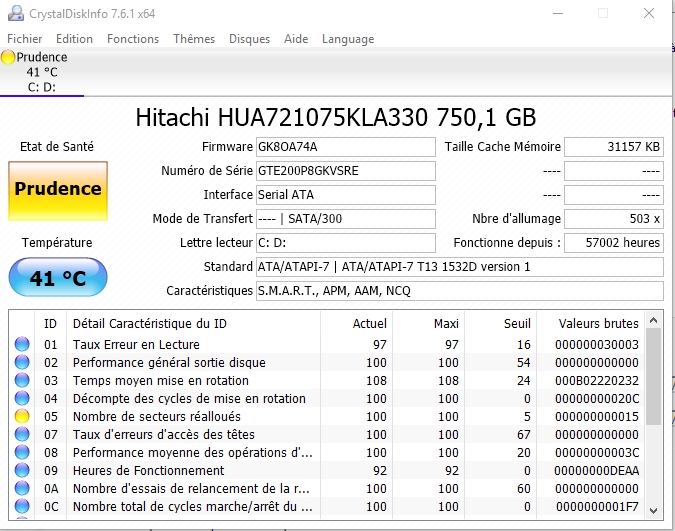Click the scrollbar up arrow in SMART list
Image resolution: width=675 pixels, height=531 pixels.
click(x=653, y=320)
